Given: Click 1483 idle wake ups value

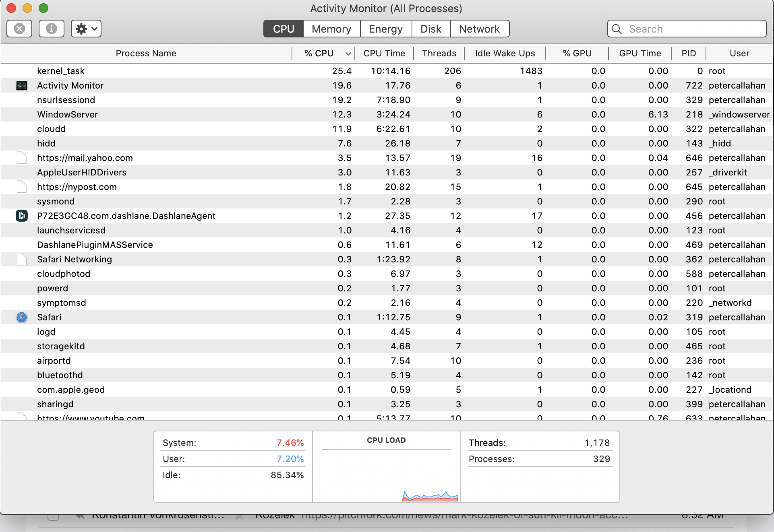Looking at the screenshot, I should 531,71.
